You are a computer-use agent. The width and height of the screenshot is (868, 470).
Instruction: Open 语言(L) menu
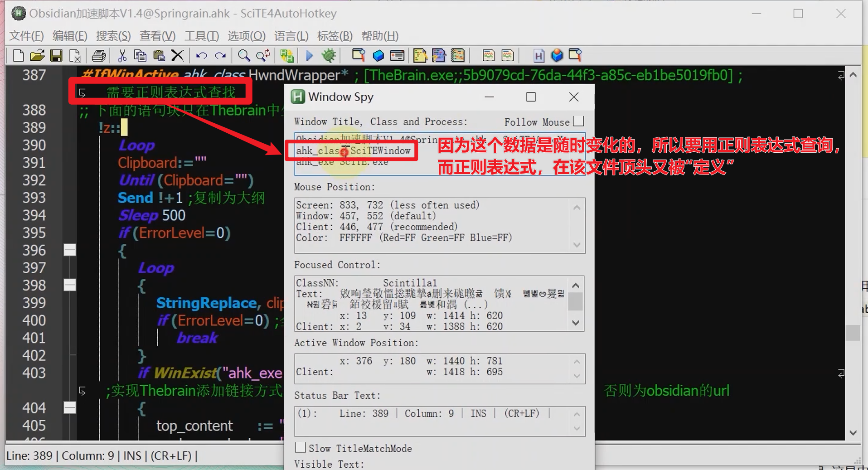(x=291, y=36)
